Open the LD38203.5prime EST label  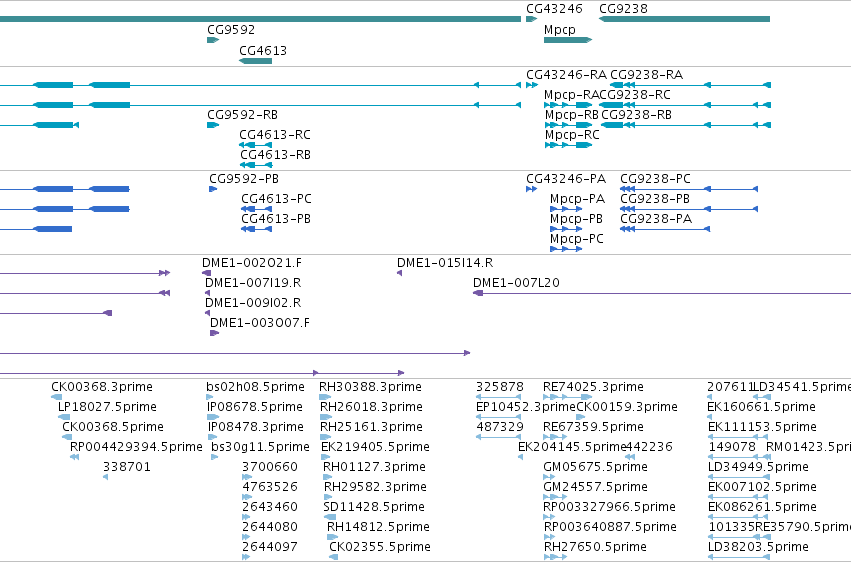[758, 547]
